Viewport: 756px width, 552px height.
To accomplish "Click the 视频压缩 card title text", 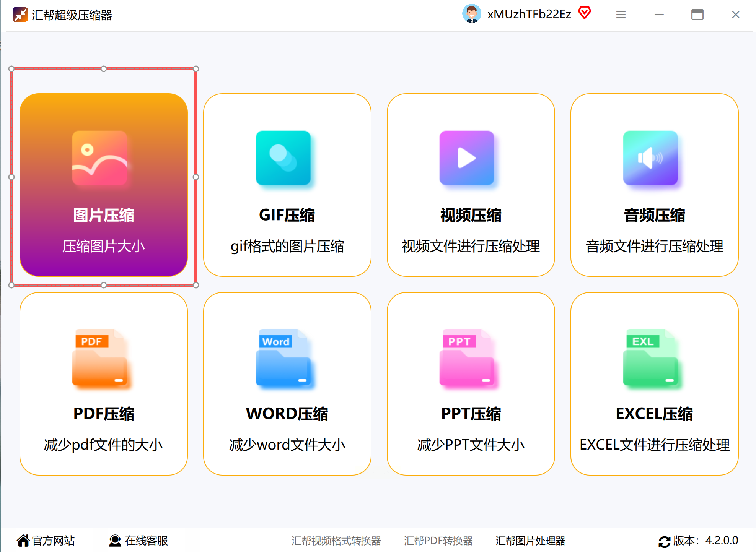I will (x=471, y=215).
